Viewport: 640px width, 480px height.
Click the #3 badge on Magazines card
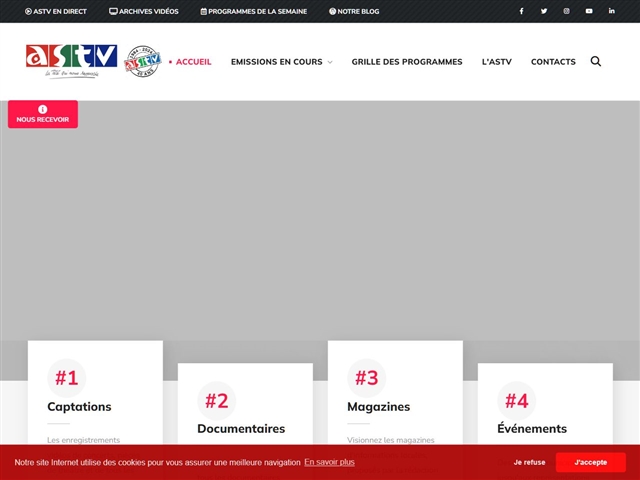pyautogui.click(x=367, y=378)
